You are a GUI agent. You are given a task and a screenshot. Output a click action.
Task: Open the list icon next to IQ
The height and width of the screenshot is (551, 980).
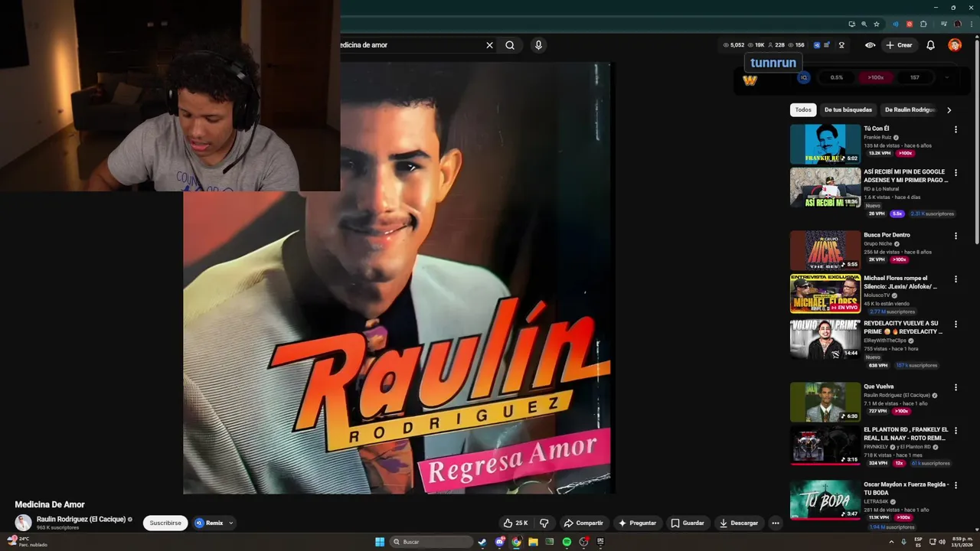[827, 45]
